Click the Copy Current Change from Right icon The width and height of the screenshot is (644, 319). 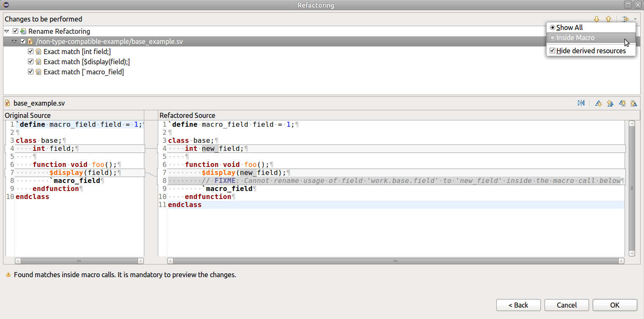[x=622, y=103]
